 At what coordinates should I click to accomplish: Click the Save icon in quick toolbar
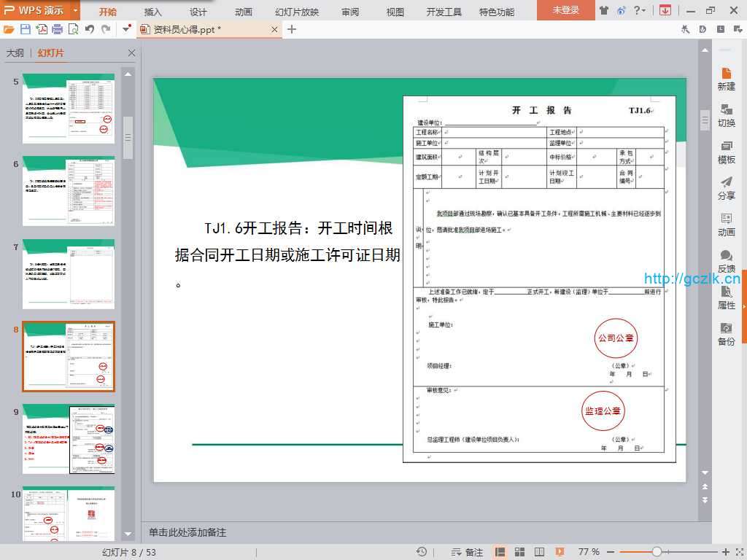point(26,29)
